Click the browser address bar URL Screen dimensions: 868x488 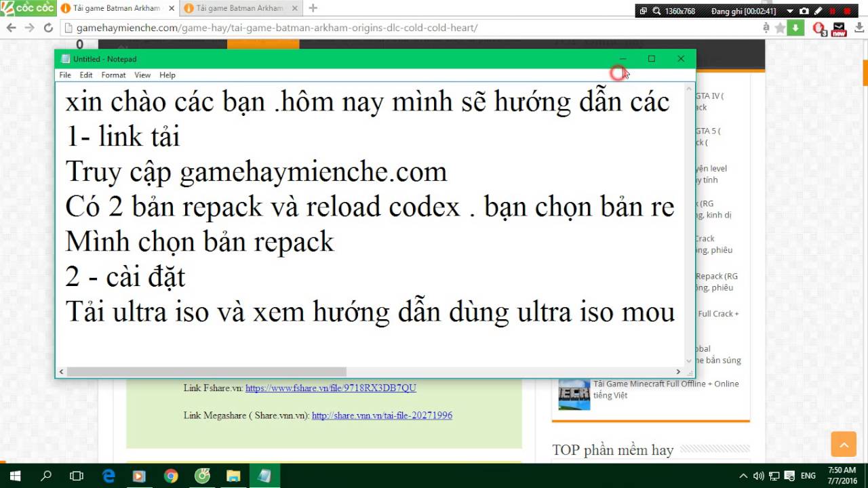[x=277, y=28]
